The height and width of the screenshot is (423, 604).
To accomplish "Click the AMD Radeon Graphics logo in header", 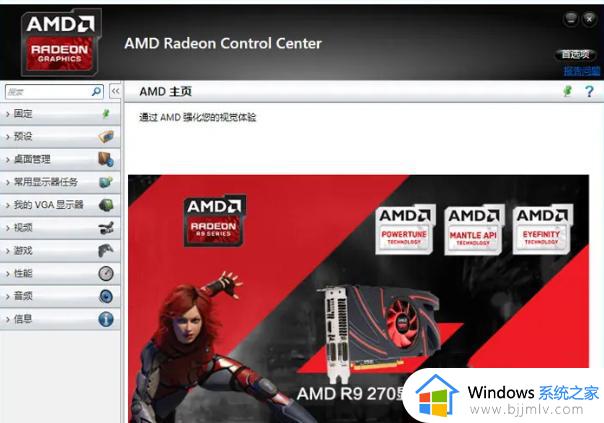I will click(x=60, y=43).
